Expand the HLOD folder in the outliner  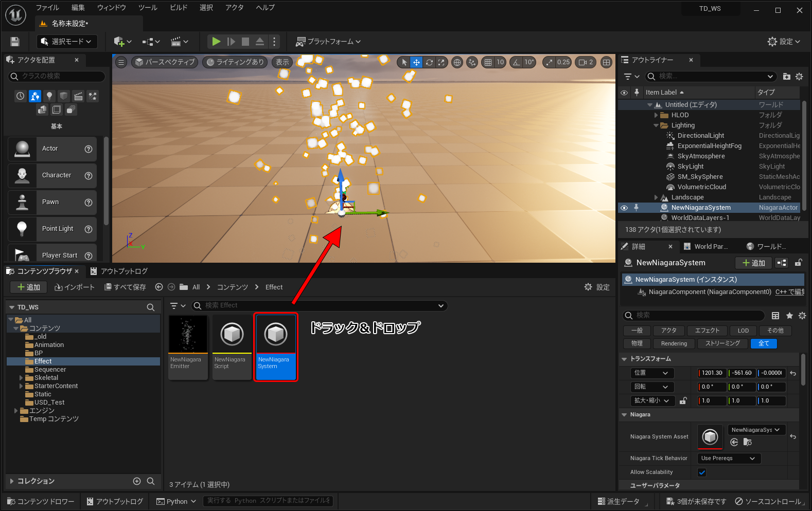pos(656,115)
